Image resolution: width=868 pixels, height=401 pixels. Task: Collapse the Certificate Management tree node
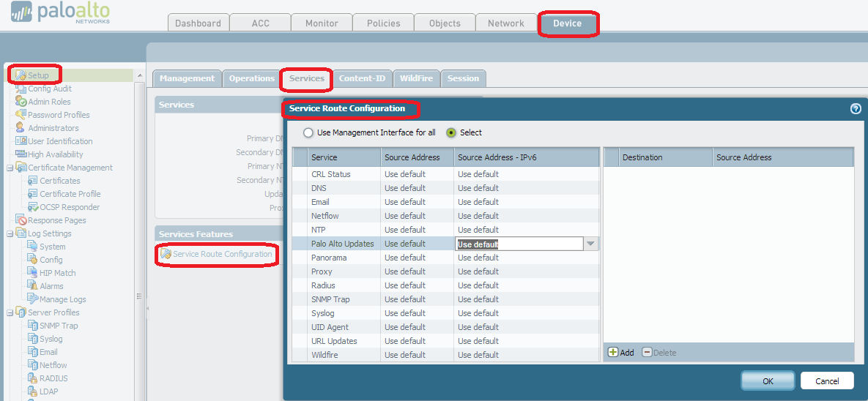(x=10, y=168)
